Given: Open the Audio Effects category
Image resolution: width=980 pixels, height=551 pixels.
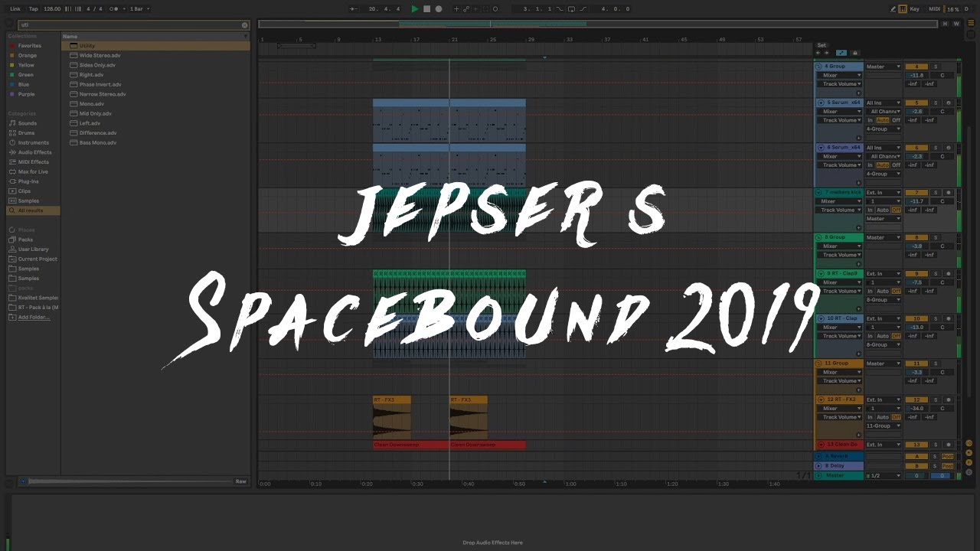Looking at the screenshot, I should click(x=34, y=152).
